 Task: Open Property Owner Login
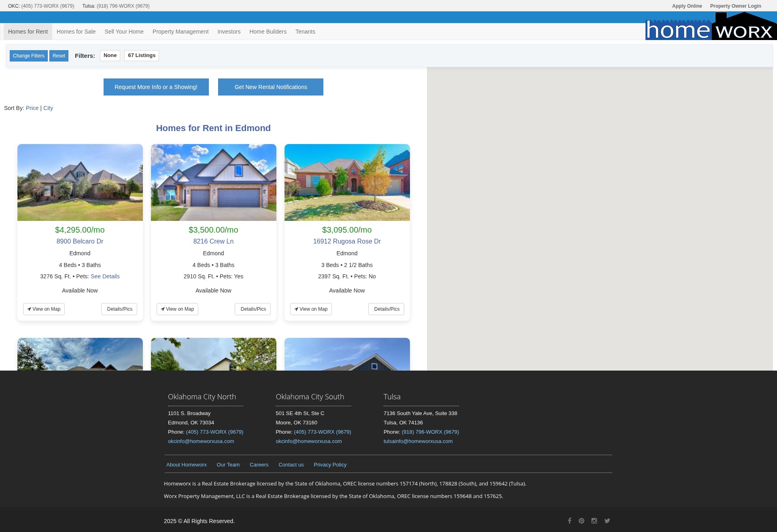coord(735,6)
